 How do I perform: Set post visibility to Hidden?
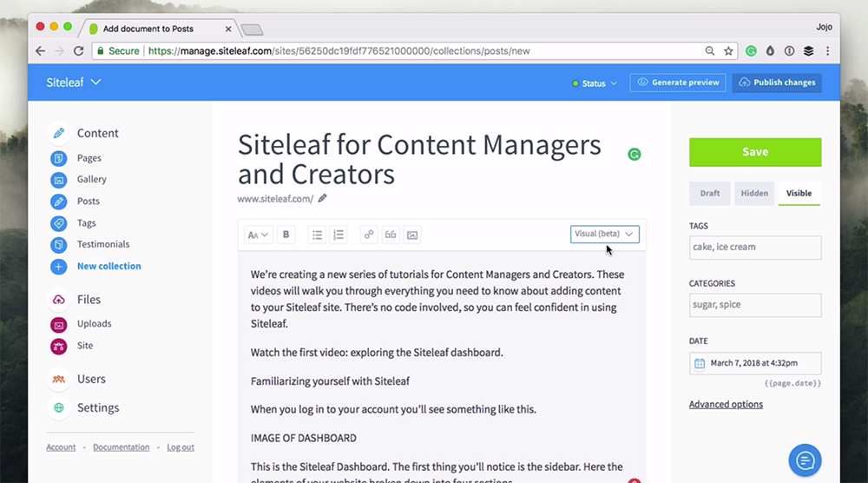754,194
